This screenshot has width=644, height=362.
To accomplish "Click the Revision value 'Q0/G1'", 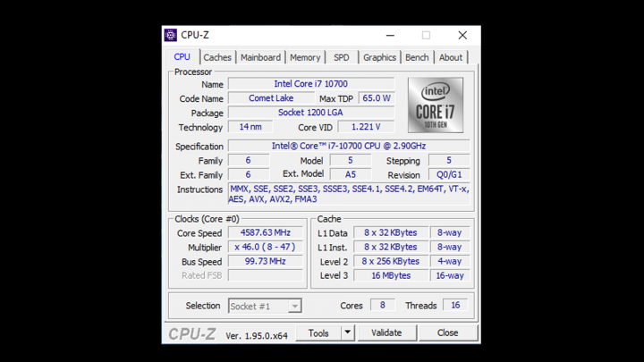I will [x=449, y=175].
